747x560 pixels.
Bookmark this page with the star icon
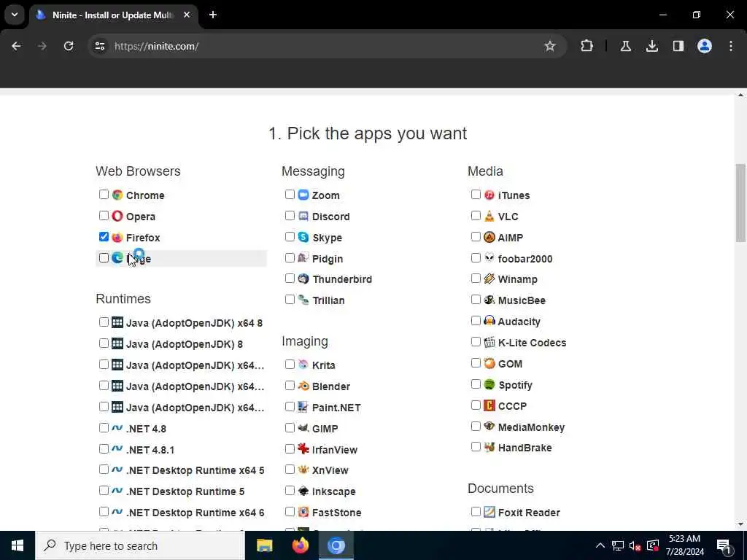(550, 46)
